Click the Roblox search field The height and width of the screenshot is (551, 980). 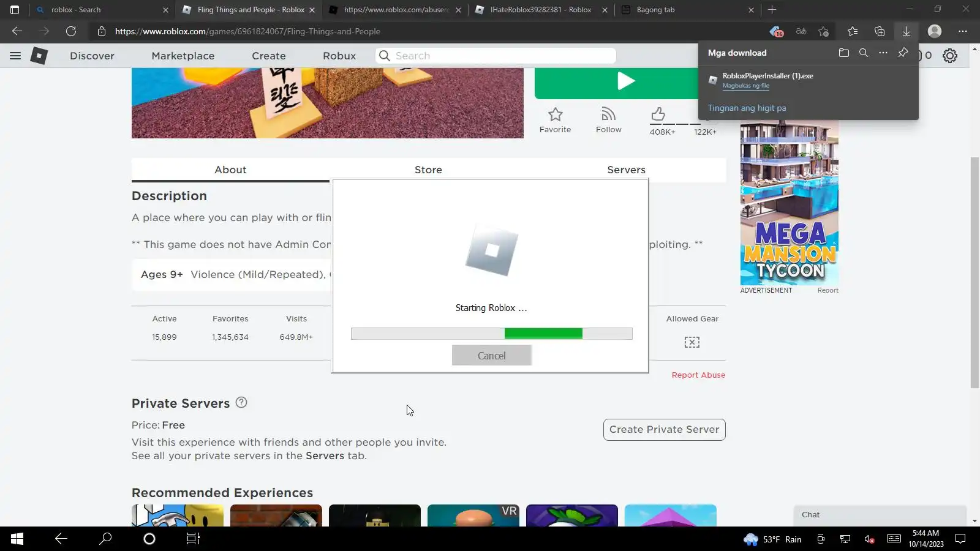click(496, 56)
